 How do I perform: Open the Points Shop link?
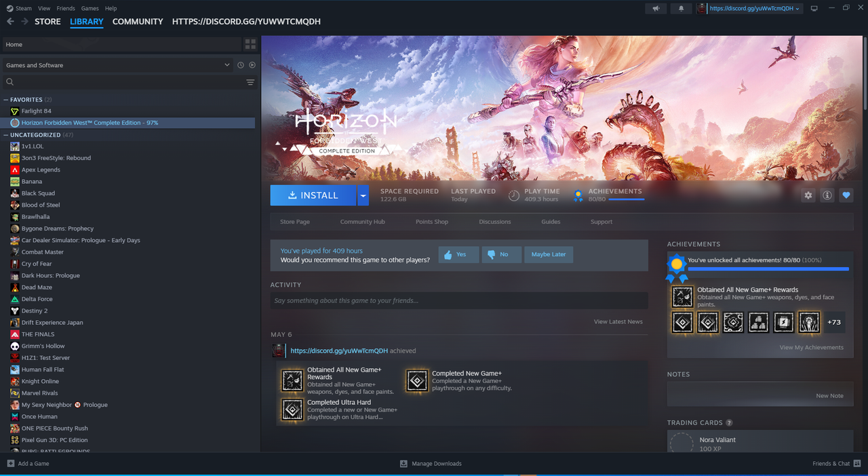432,222
